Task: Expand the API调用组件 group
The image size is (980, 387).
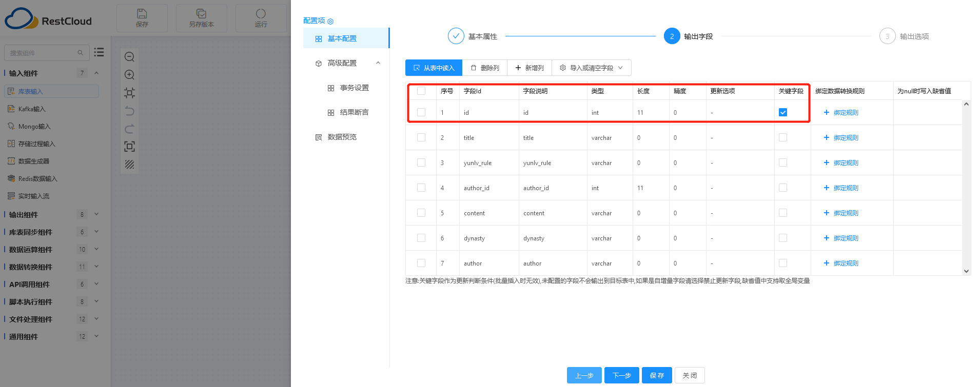Action: pyautogui.click(x=96, y=284)
